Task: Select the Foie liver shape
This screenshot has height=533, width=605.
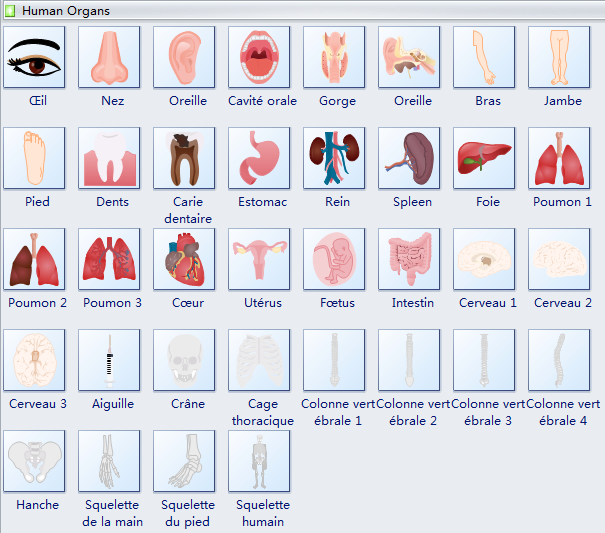Action: 484,158
